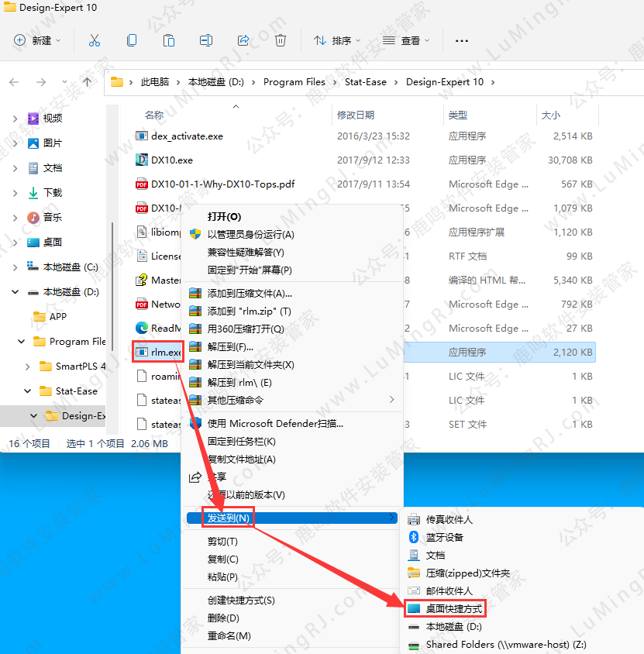The height and width of the screenshot is (654, 644).
Task: Expand the 本地磁盘 (C:) tree node
Action: coord(15,267)
